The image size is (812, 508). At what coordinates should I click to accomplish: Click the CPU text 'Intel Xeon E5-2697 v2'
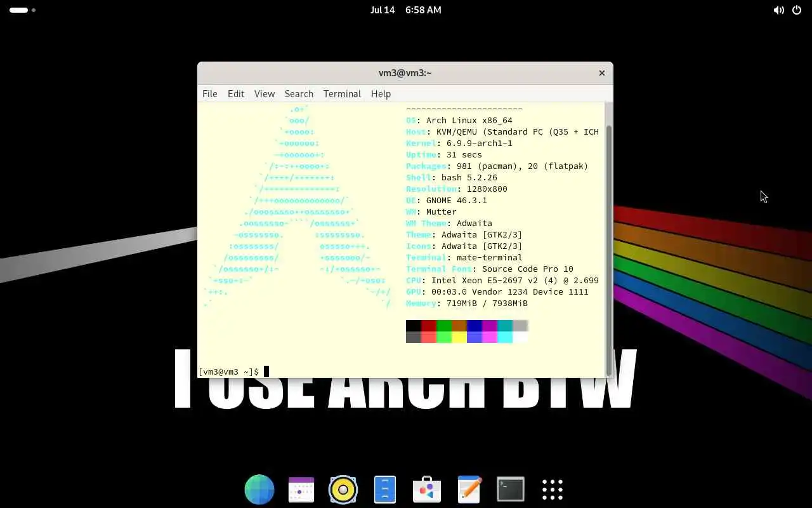pyautogui.click(x=485, y=281)
